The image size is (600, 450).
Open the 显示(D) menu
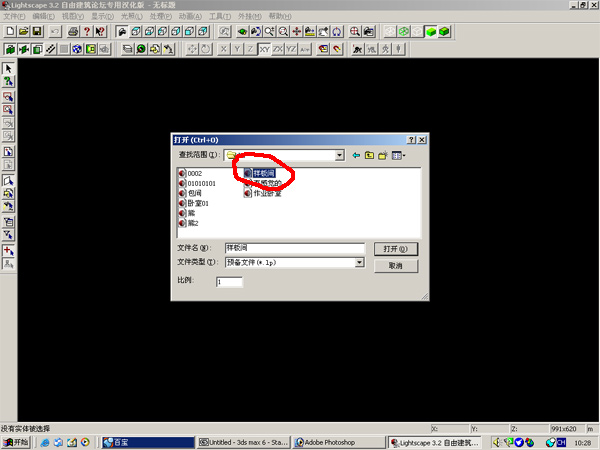102,16
